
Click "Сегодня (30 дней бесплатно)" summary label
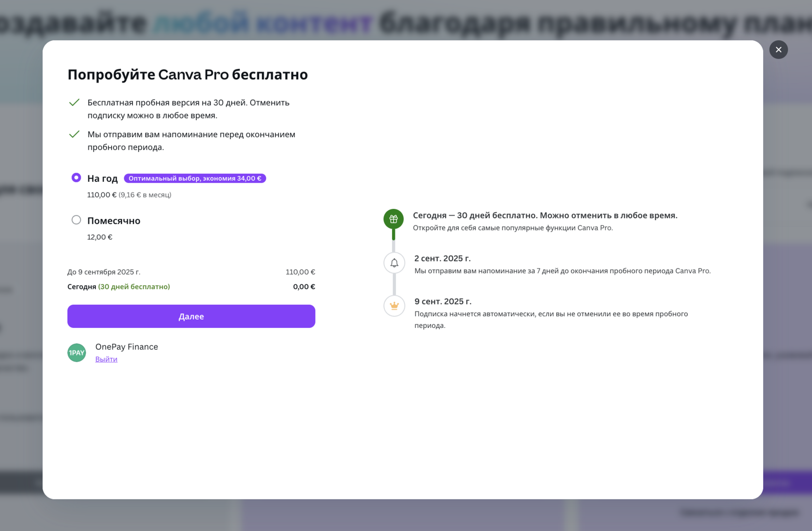tap(118, 287)
